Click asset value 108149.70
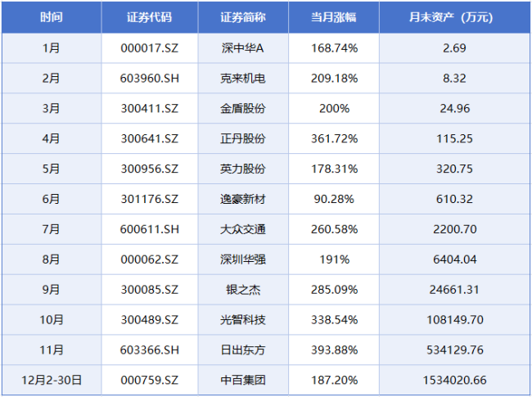 click(454, 320)
